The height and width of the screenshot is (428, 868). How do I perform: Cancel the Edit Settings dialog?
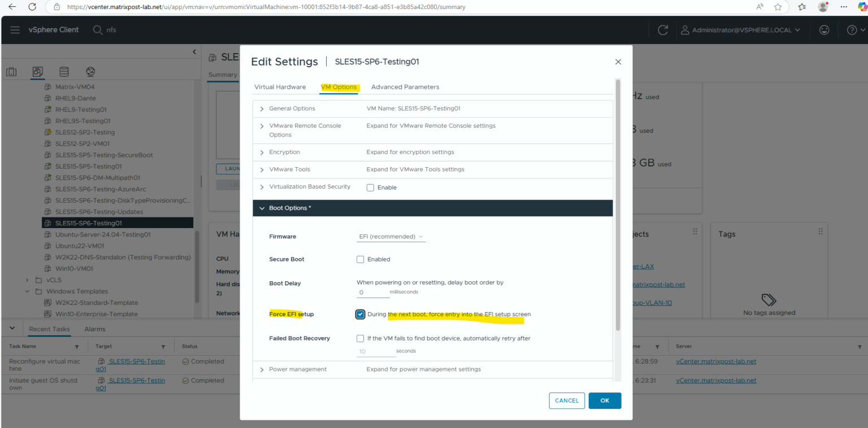click(x=567, y=401)
